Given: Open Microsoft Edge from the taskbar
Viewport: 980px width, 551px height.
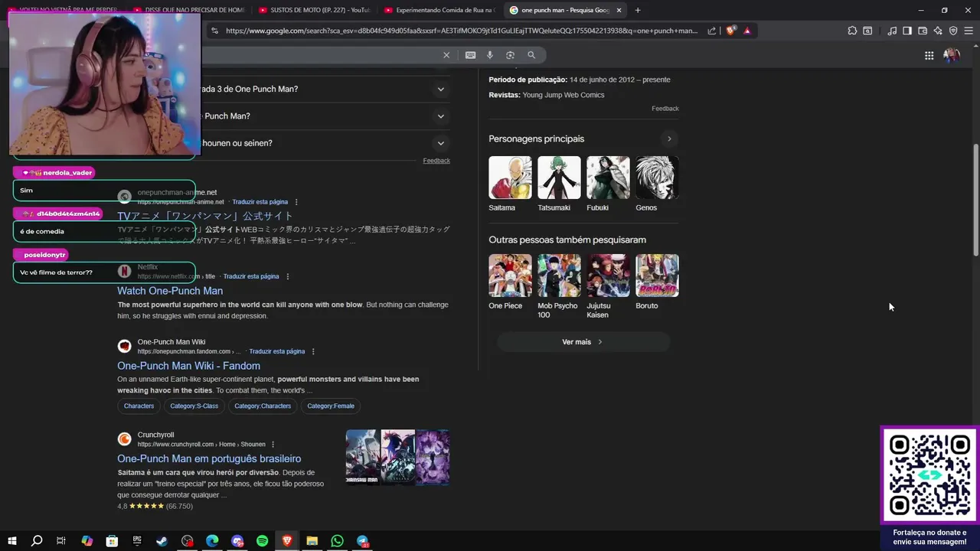Looking at the screenshot, I should (x=212, y=541).
